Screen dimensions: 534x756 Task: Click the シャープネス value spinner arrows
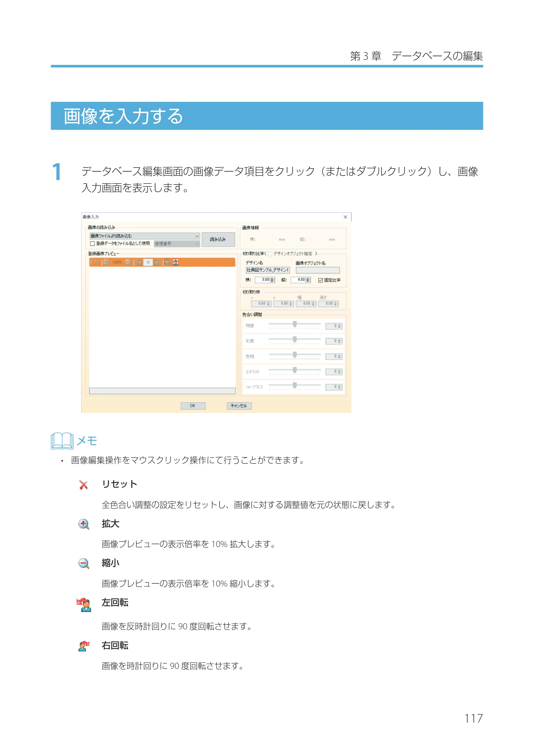pos(340,387)
